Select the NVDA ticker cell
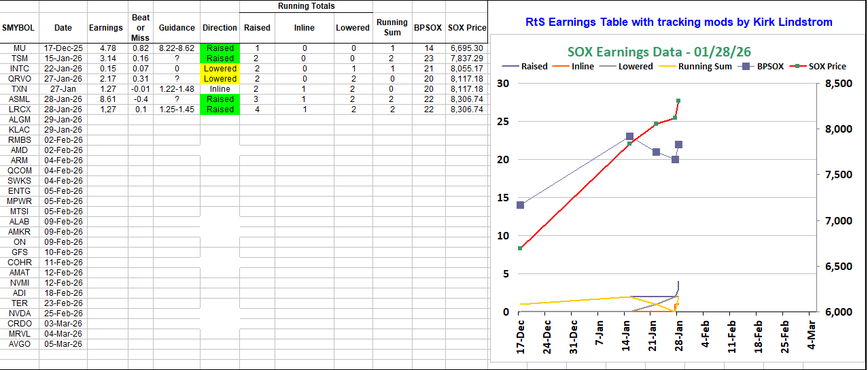 pos(19,314)
